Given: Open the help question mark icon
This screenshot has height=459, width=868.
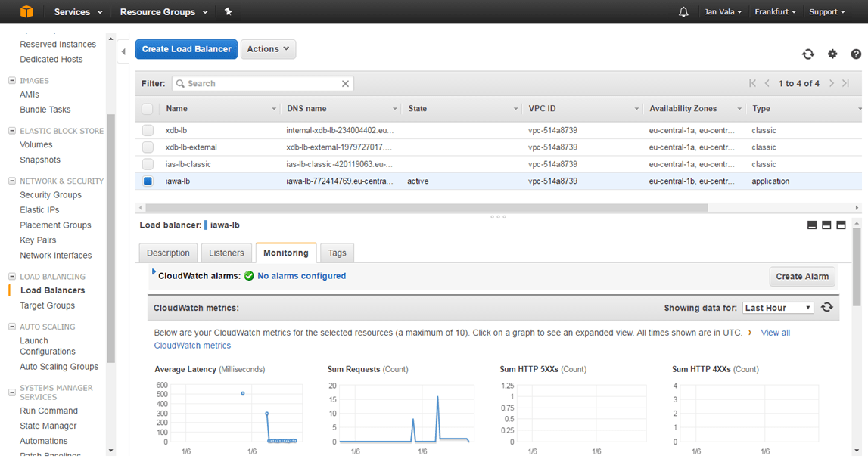Looking at the screenshot, I should [x=856, y=54].
